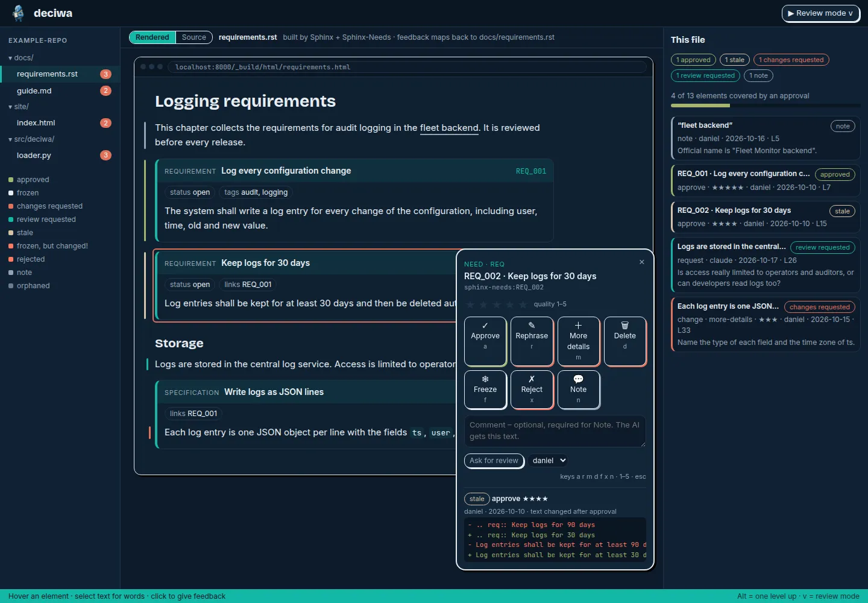Click the fleet backend underlined text

449,128
